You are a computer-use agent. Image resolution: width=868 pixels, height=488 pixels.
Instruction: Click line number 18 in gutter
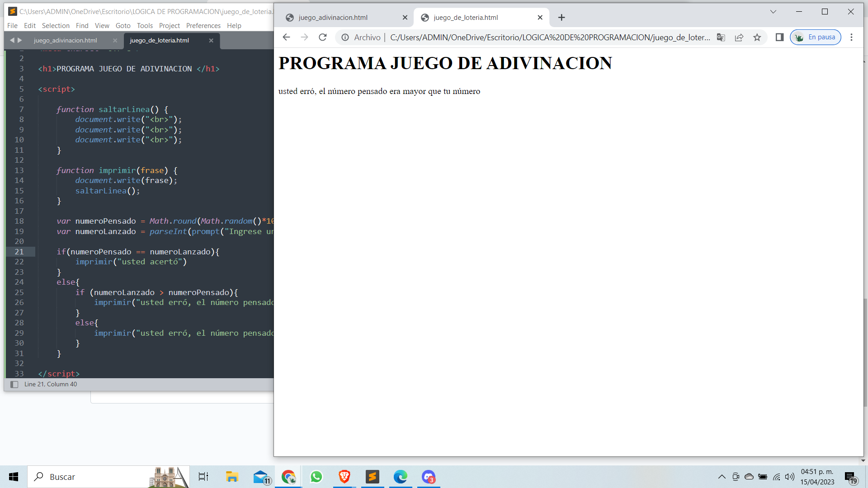(19, 221)
